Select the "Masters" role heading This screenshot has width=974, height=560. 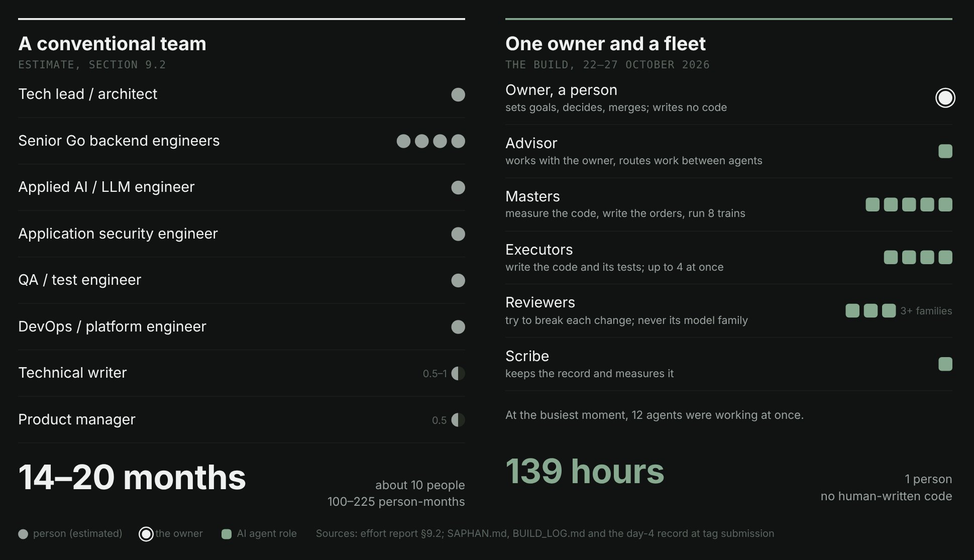click(532, 196)
